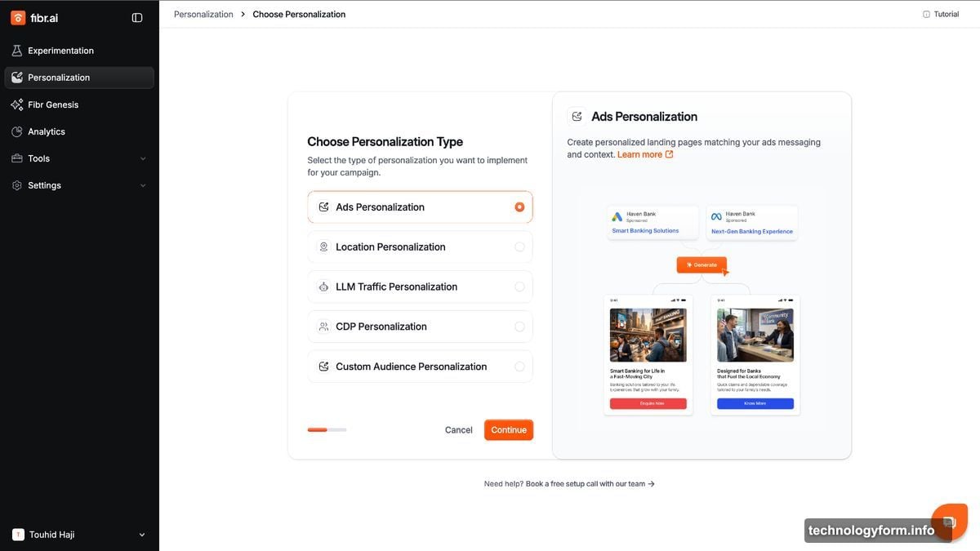Click the Experimentation flask icon

click(17, 51)
